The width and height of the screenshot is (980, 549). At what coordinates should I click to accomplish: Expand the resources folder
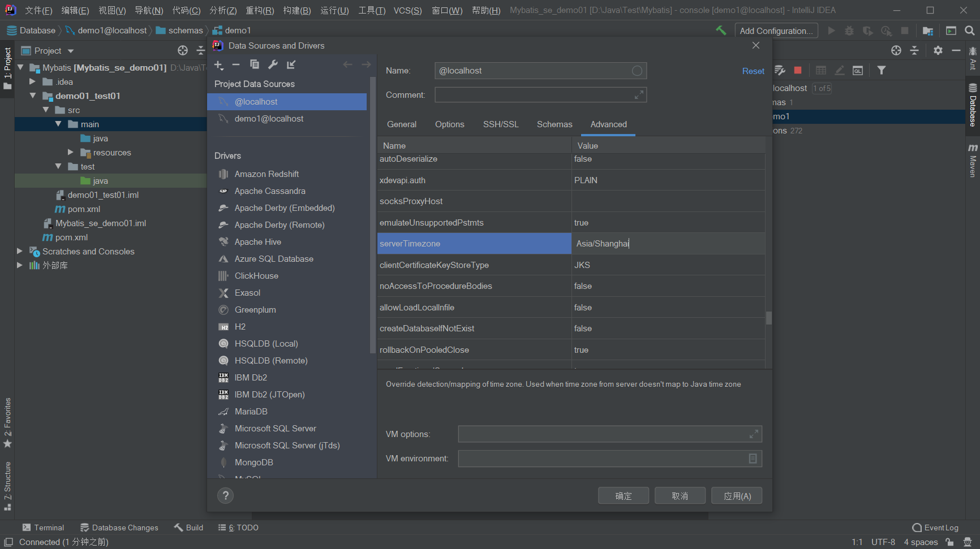pyautogui.click(x=71, y=152)
